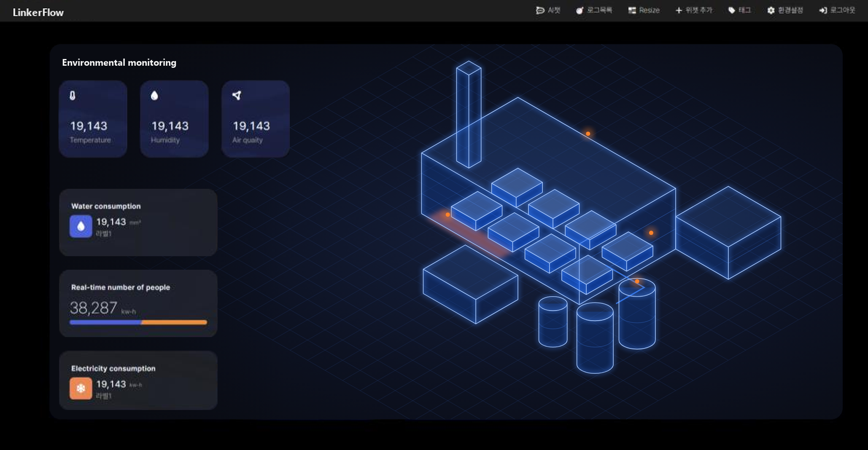
Task: Select the Temperature label text
Action: click(90, 140)
